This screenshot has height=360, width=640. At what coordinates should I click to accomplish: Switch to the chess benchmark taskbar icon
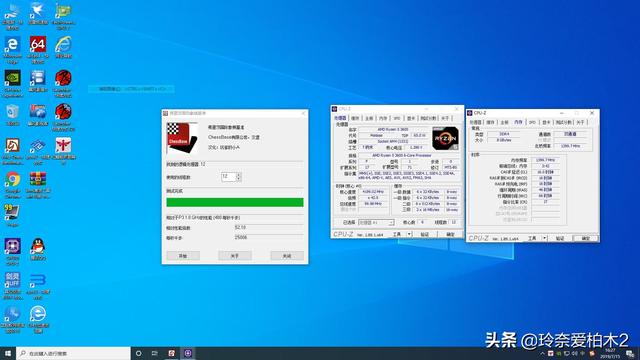(171, 353)
